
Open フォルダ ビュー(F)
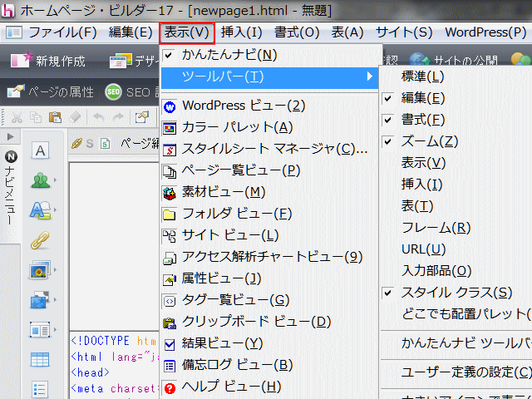269,214
